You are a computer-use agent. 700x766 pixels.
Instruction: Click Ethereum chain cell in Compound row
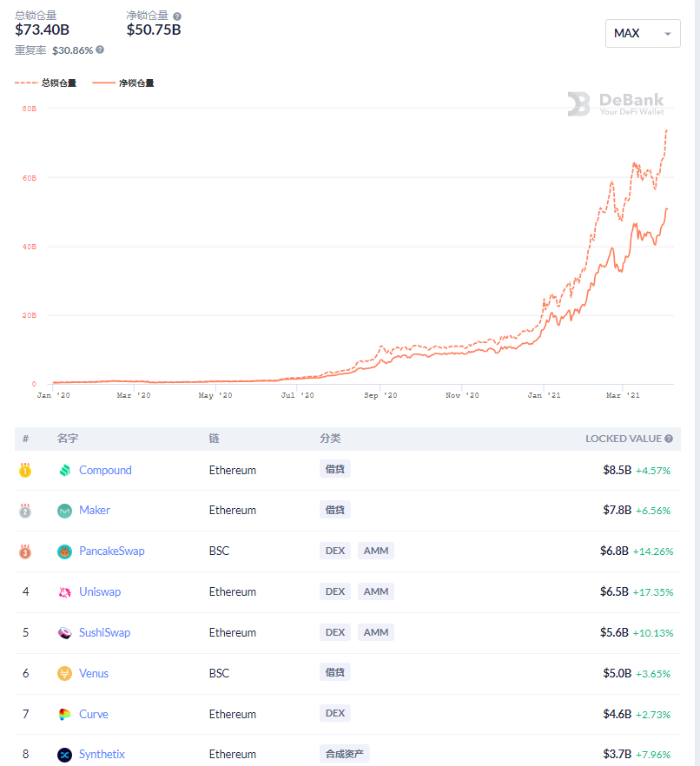[x=233, y=470]
